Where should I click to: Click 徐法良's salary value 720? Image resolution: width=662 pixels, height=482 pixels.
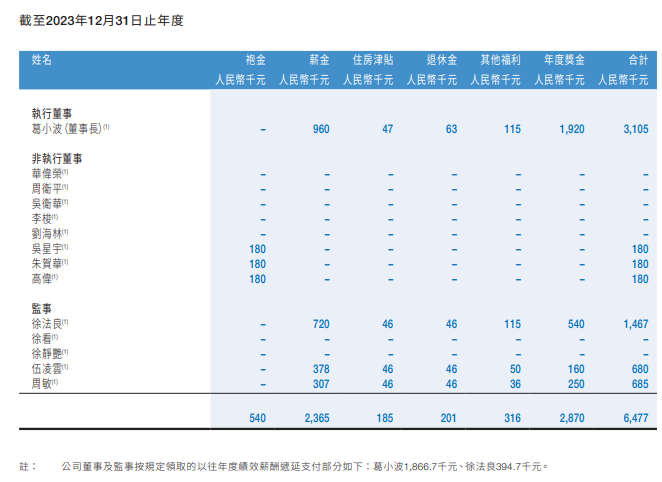click(321, 324)
